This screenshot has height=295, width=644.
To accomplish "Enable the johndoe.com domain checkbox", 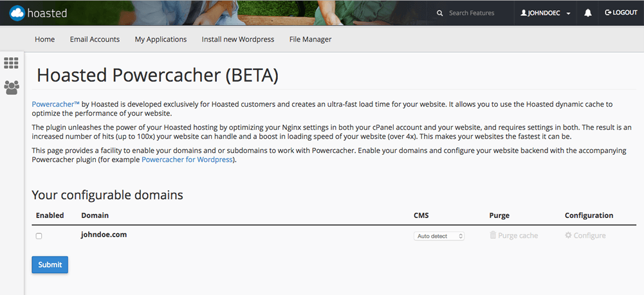I will coord(39,237).
